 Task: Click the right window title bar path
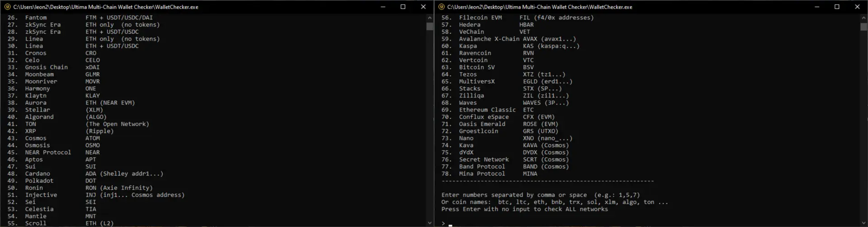(x=540, y=7)
